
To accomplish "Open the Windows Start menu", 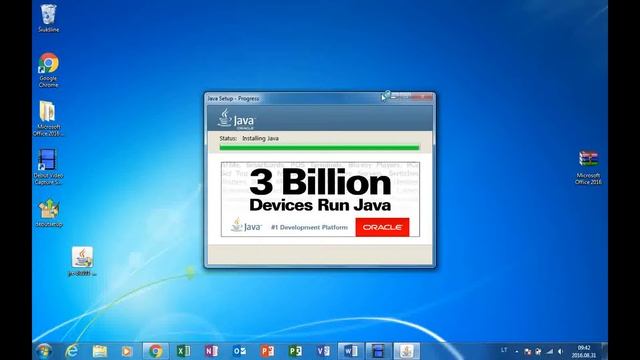I will pos(44,351).
